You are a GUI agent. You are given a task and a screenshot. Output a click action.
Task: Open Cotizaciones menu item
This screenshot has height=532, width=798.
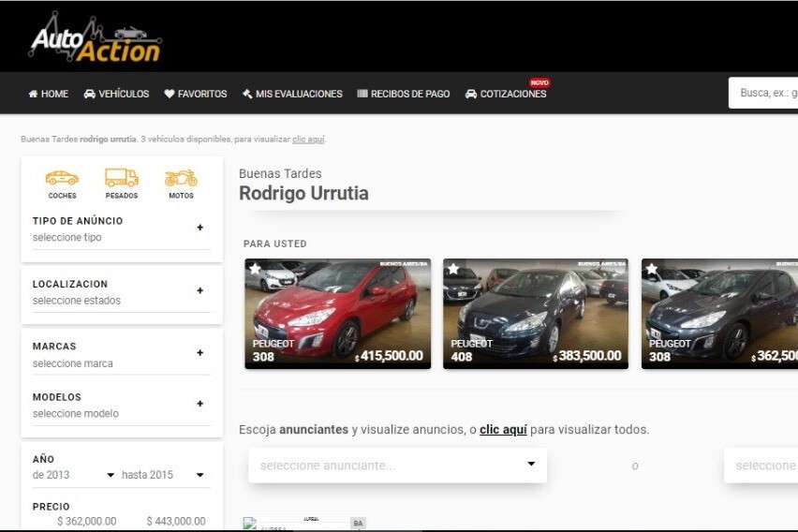[506, 94]
